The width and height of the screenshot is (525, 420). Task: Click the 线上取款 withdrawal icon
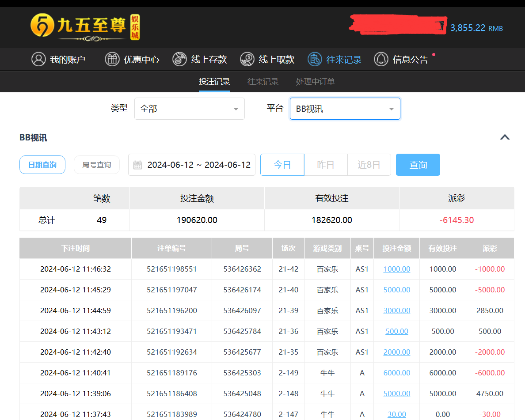pos(247,59)
